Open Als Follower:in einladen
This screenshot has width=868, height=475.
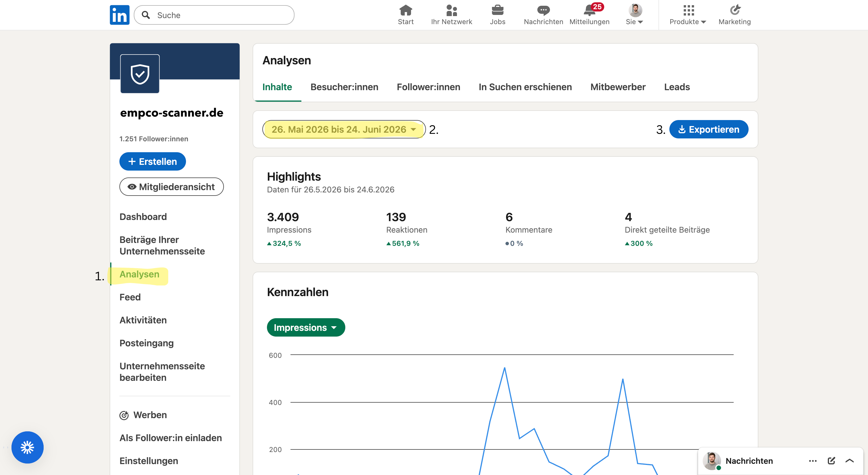170,438
